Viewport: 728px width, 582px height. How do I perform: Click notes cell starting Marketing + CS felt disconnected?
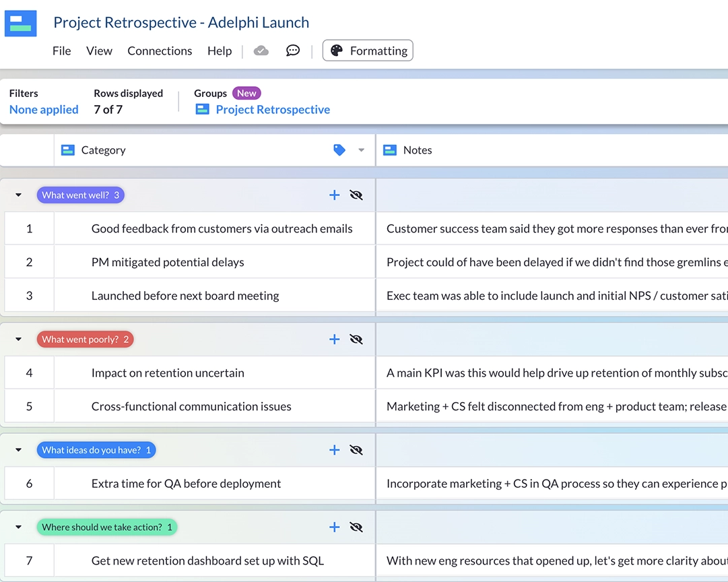(552, 406)
